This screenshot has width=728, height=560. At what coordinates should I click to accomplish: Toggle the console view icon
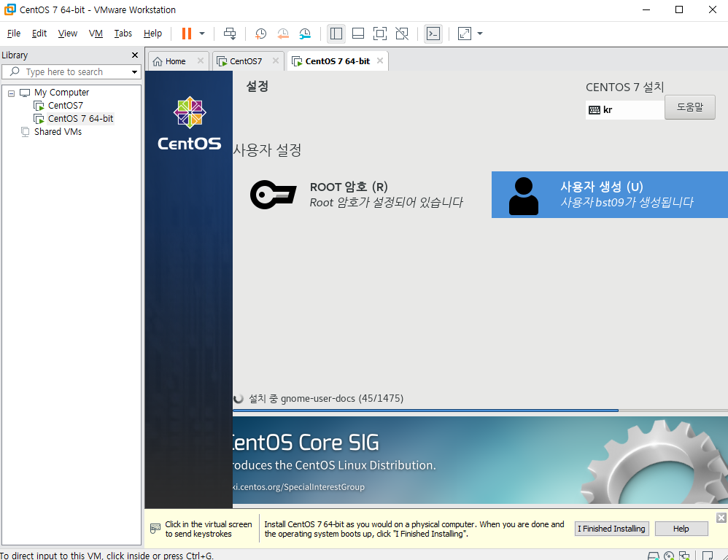coord(433,34)
